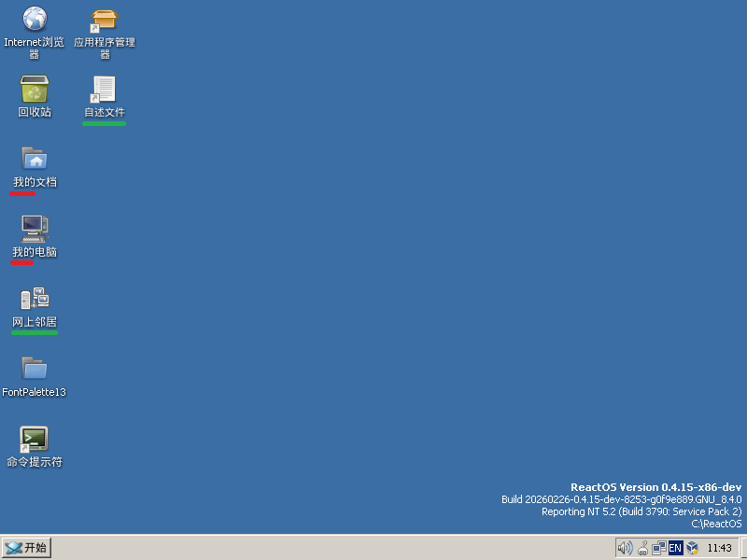This screenshot has height=560, width=747.
Task: Select the 我的电脑 computer icon
Action: tap(35, 229)
